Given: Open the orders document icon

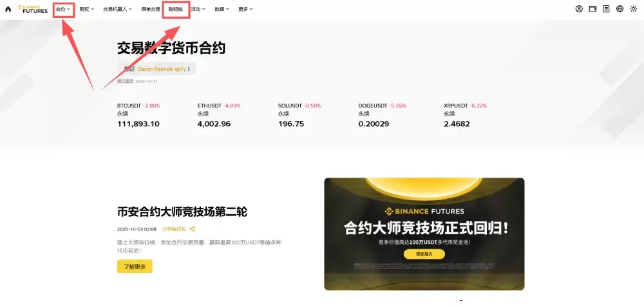Looking at the screenshot, I should [606, 9].
